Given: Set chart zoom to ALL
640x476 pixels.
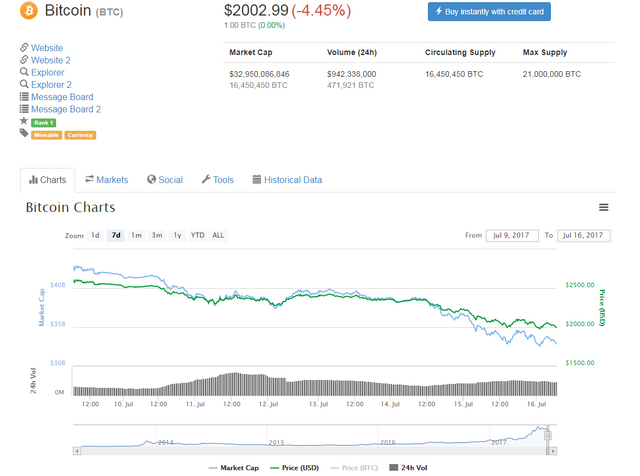Looking at the screenshot, I should [x=218, y=236].
